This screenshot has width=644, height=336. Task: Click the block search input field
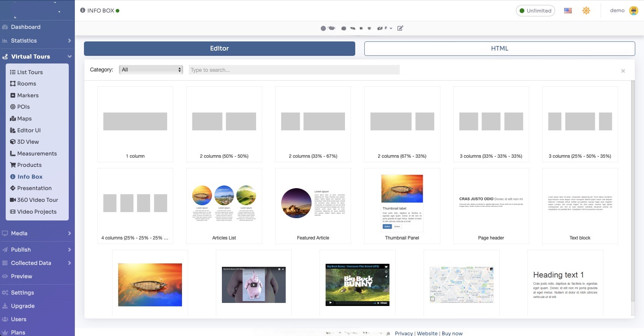pos(294,70)
